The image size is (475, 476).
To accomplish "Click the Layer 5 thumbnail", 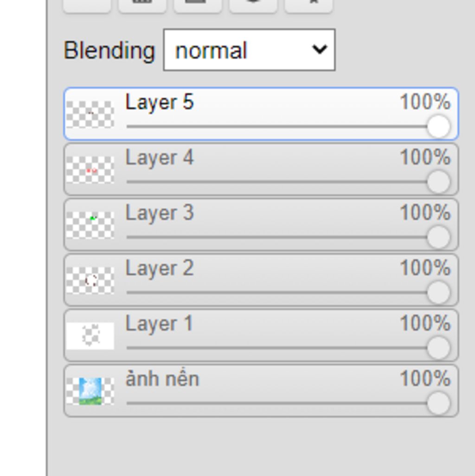I will 90,114.
